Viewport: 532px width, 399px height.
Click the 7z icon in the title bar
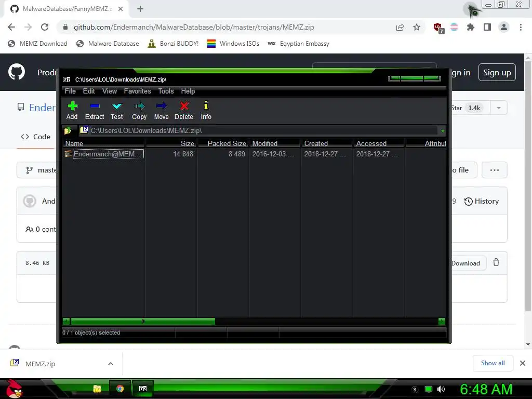click(66, 79)
